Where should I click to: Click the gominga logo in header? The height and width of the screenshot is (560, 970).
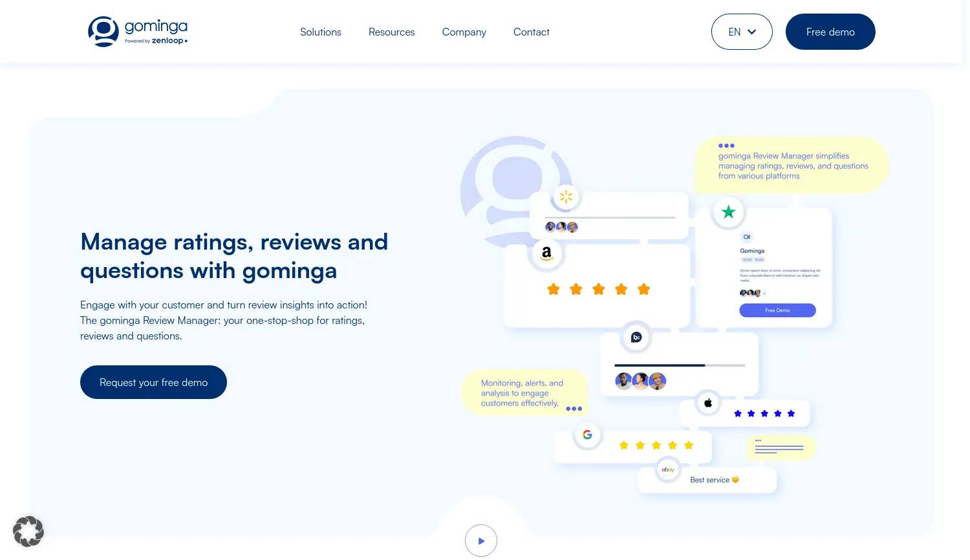point(138,32)
